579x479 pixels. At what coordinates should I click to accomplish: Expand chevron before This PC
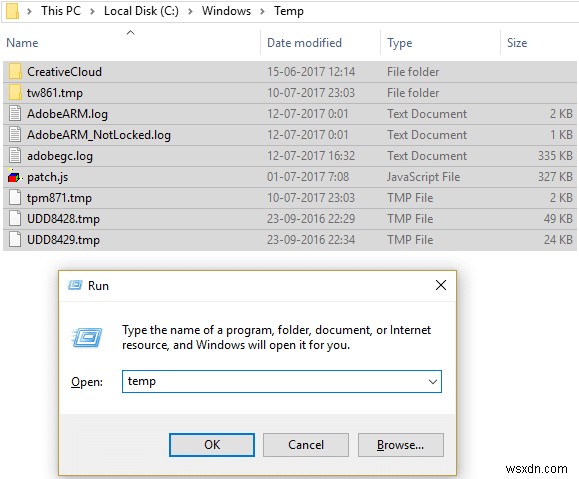point(29,11)
